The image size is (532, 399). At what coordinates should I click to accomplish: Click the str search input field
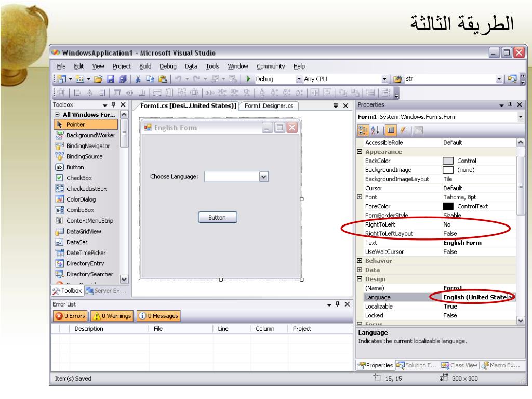450,79
